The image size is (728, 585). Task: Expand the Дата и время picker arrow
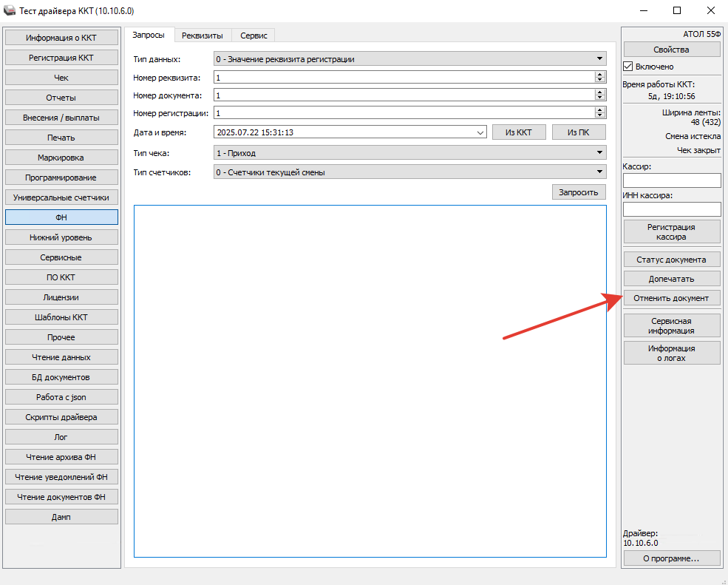coord(480,132)
